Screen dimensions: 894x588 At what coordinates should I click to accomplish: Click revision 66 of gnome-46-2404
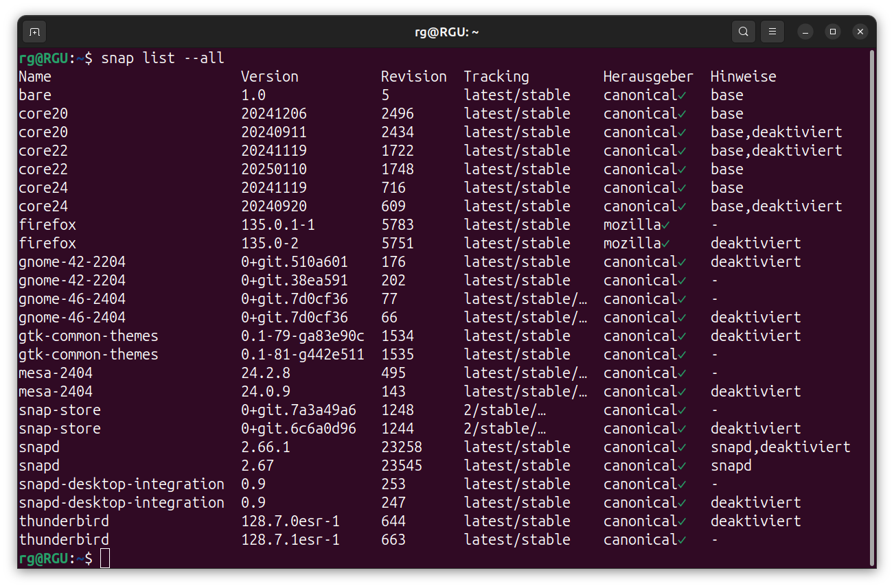[389, 318]
